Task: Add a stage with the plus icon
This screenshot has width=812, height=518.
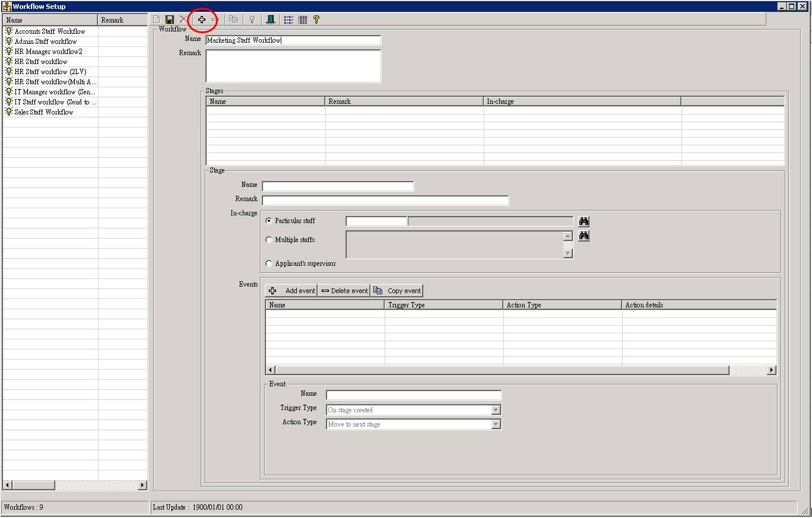Action: tap(202, 20)
